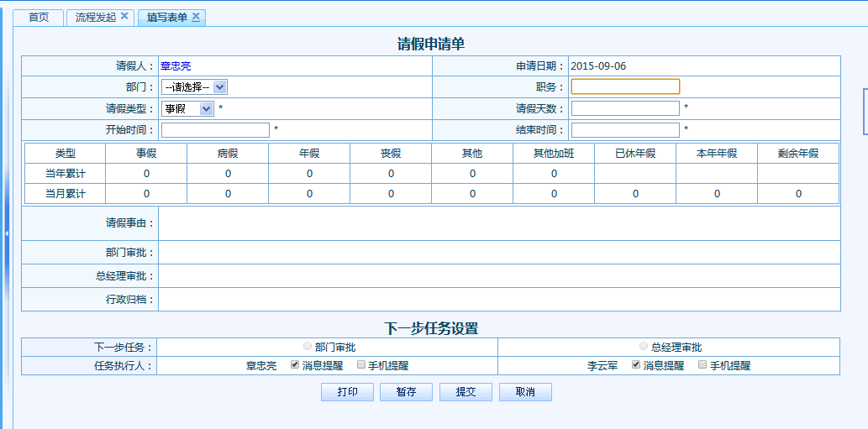The height and width of the screenshot is (429, 868).
Task: Click the 打印 button
Action: click(x=347, y=392)
